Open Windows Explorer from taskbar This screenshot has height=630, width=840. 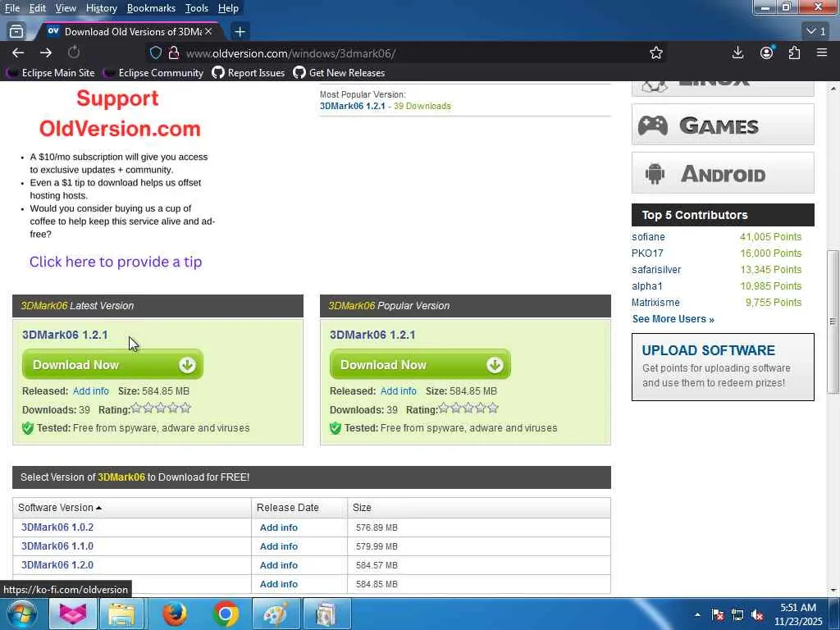tap(121, 614)
